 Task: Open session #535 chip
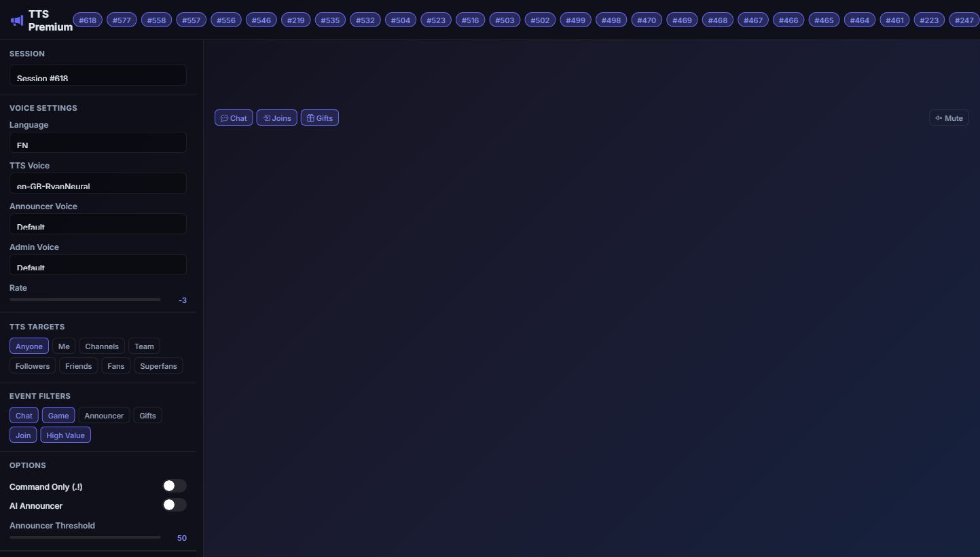(x=331, y=20)
